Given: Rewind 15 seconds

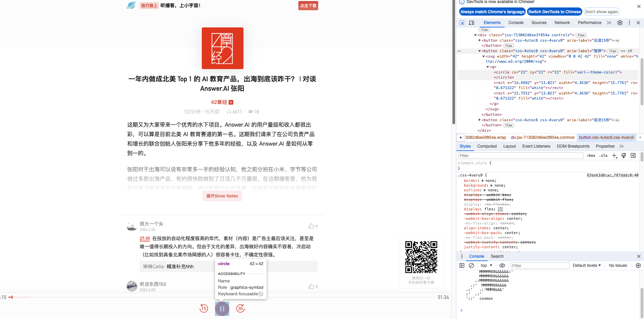Looking at the screenshot, I should click(x=204, y=309).
